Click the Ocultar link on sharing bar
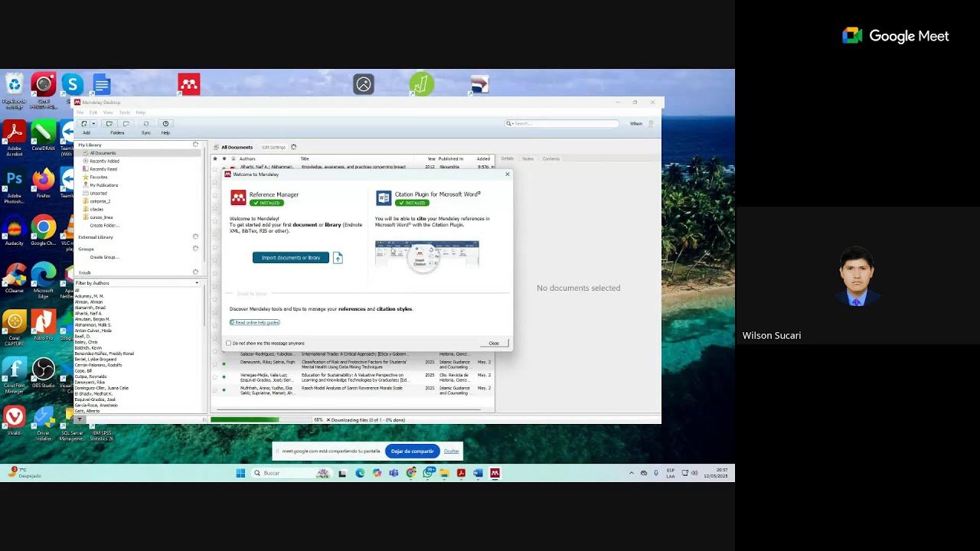 pyautogui.click(x=452, y=452)
